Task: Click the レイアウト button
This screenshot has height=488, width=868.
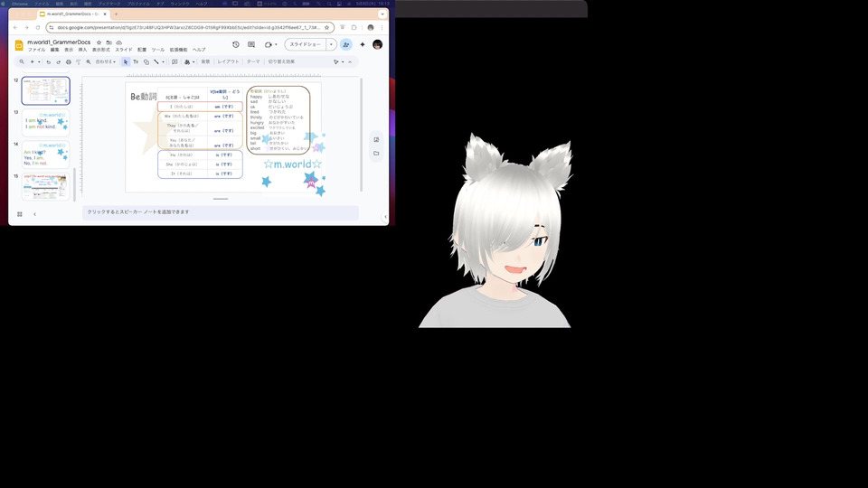Action: [x=228, y=62]
